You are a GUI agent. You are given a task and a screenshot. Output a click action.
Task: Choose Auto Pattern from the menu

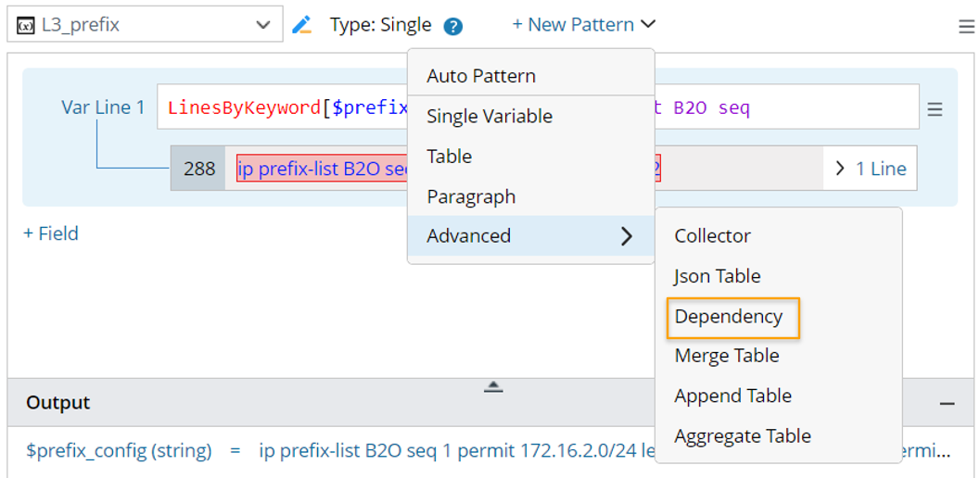coord(481,76)
